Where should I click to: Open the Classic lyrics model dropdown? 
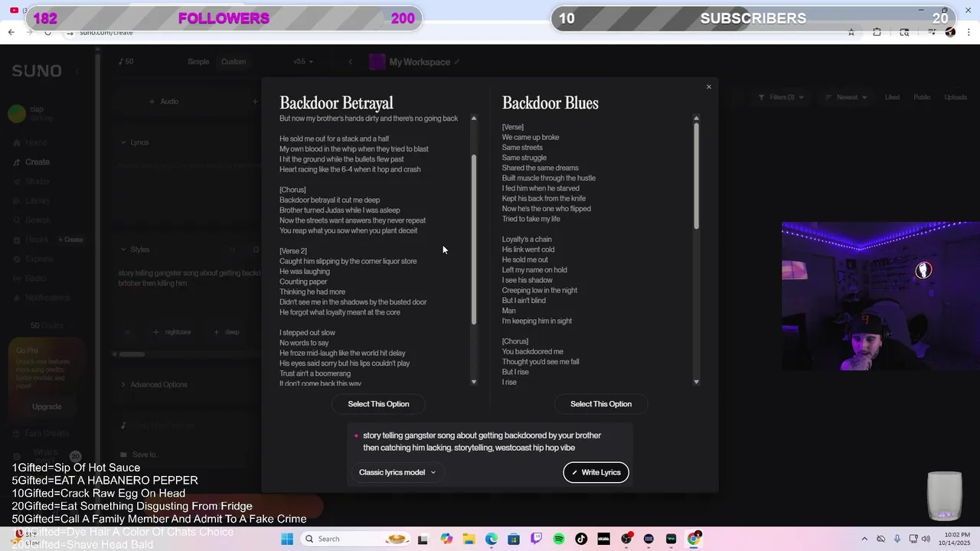pos(397,472)
